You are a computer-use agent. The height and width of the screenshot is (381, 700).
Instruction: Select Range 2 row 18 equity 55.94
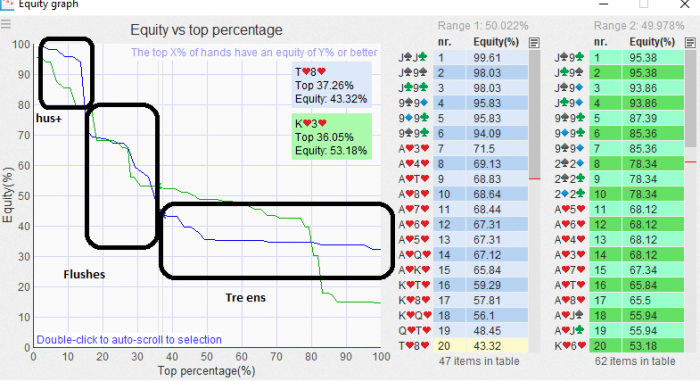click(618, 316)
